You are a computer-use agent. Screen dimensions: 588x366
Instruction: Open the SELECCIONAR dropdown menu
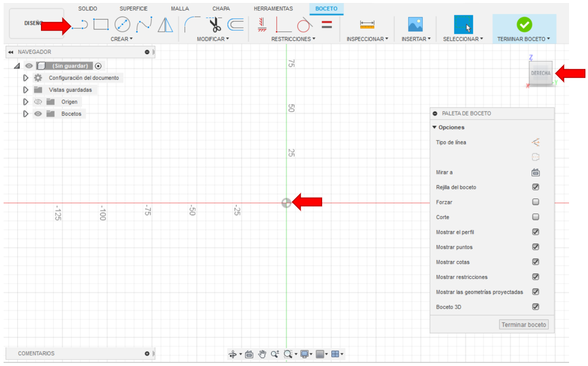point(463,39)
